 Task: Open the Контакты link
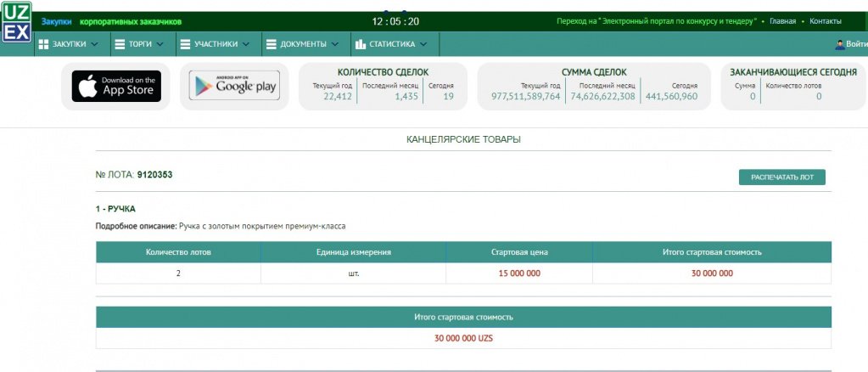(826, 21)
